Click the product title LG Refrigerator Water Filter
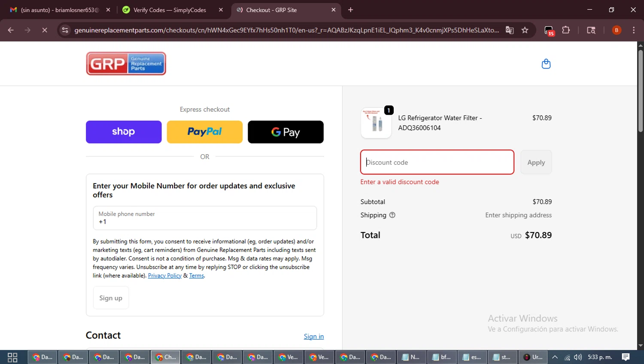Image resolution: width=644 pixels, height=364 pixels. point(440,123)
